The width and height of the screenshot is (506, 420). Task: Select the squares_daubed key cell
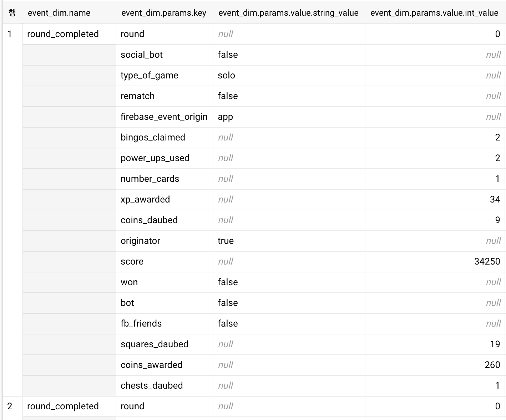[165, 344]
